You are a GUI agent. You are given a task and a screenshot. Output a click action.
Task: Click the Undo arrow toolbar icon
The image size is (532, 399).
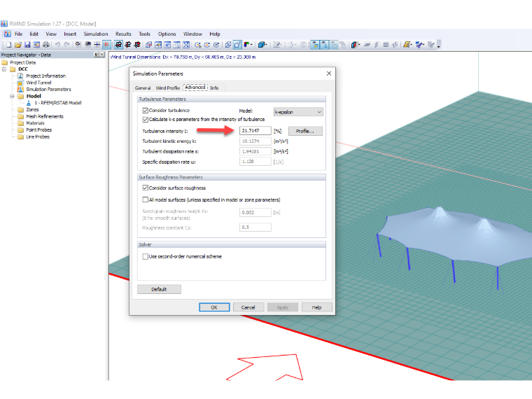tap(57, 44)
